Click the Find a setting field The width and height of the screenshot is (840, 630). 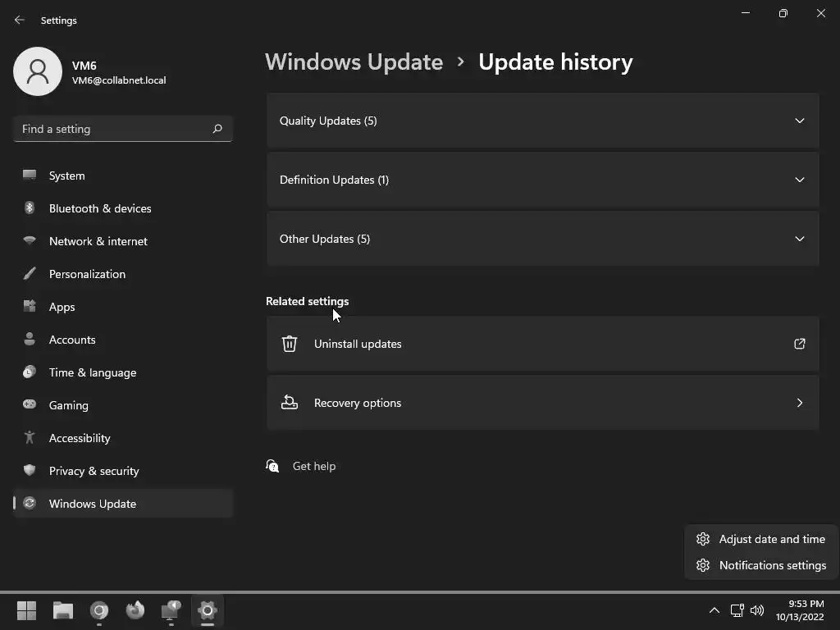click(123, 129)
